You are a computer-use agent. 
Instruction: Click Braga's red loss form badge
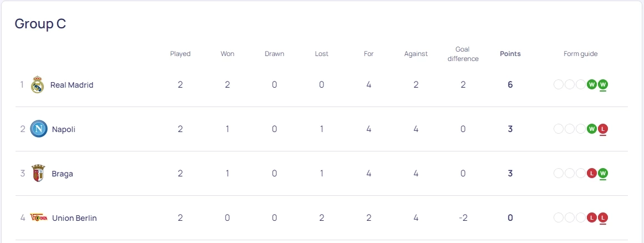click(592, 174)
